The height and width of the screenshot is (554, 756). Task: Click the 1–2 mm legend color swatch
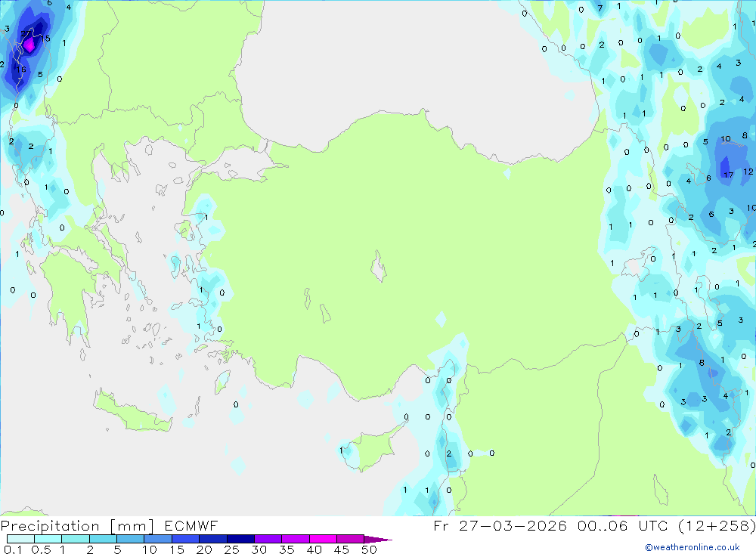75,539
